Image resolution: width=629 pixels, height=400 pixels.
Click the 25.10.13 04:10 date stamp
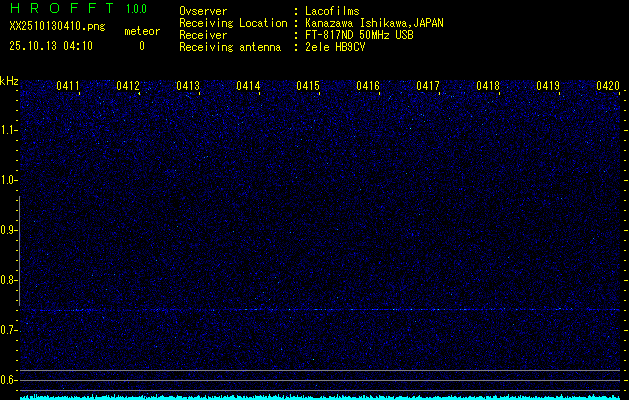(x=51, y=46)
